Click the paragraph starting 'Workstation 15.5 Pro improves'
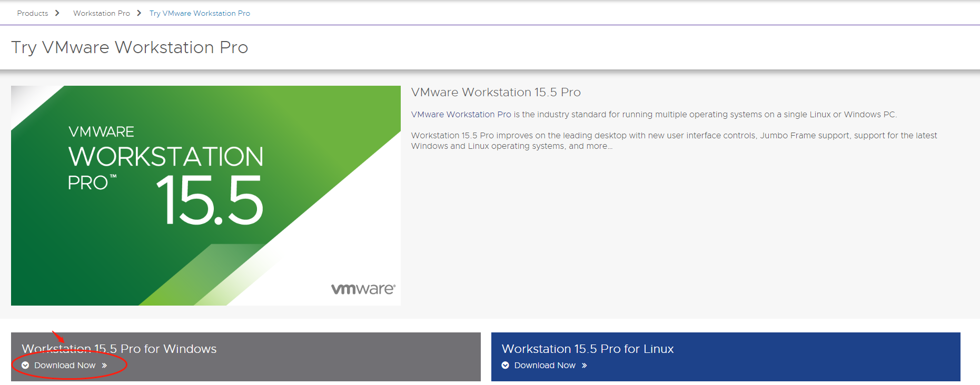 point(674,141)
